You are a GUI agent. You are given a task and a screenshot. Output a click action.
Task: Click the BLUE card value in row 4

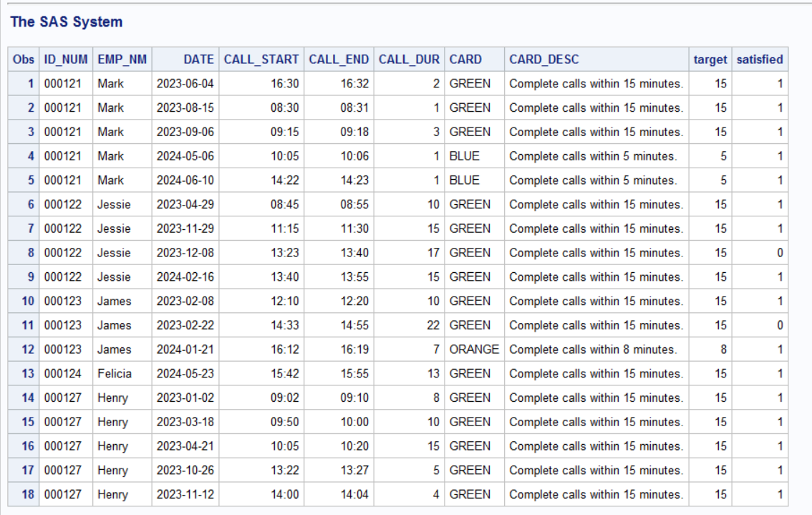pyautogui.click(x=463, y=155)
